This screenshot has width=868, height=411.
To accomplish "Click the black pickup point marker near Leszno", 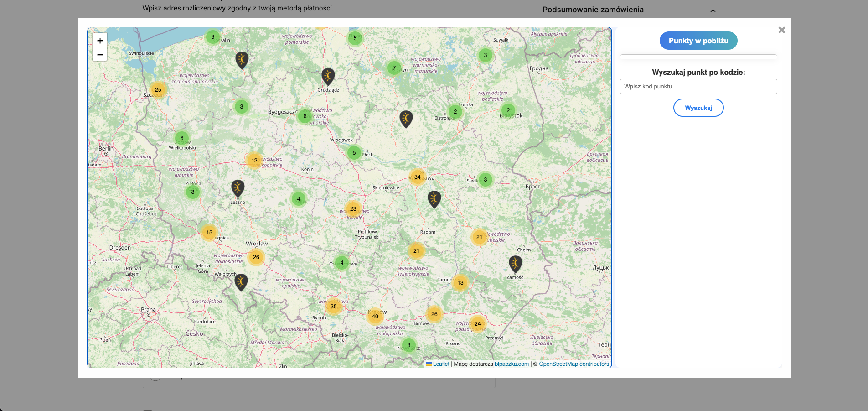I will coord(238,187).
